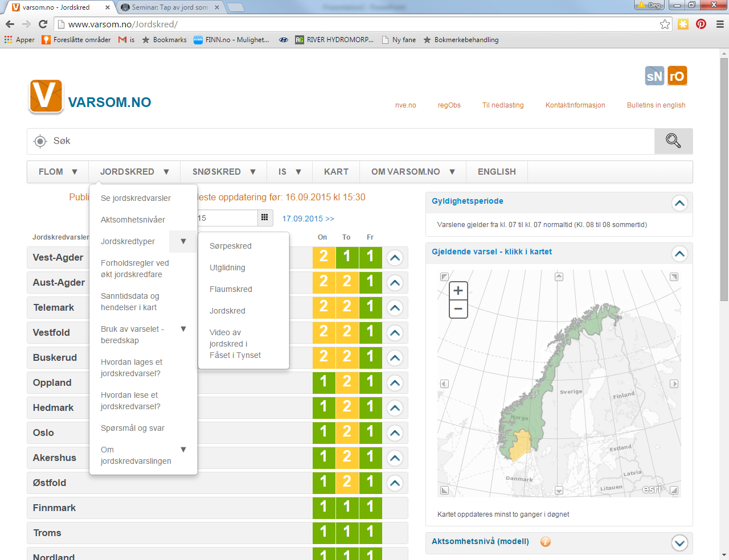The height and width of the screenshot is (560, 729).
Task: Bookmark this page with star icon
Action: 665,24
